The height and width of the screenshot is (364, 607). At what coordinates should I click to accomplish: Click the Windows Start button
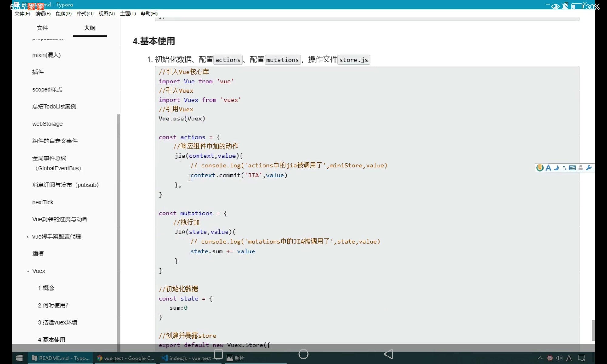point(19,358)
